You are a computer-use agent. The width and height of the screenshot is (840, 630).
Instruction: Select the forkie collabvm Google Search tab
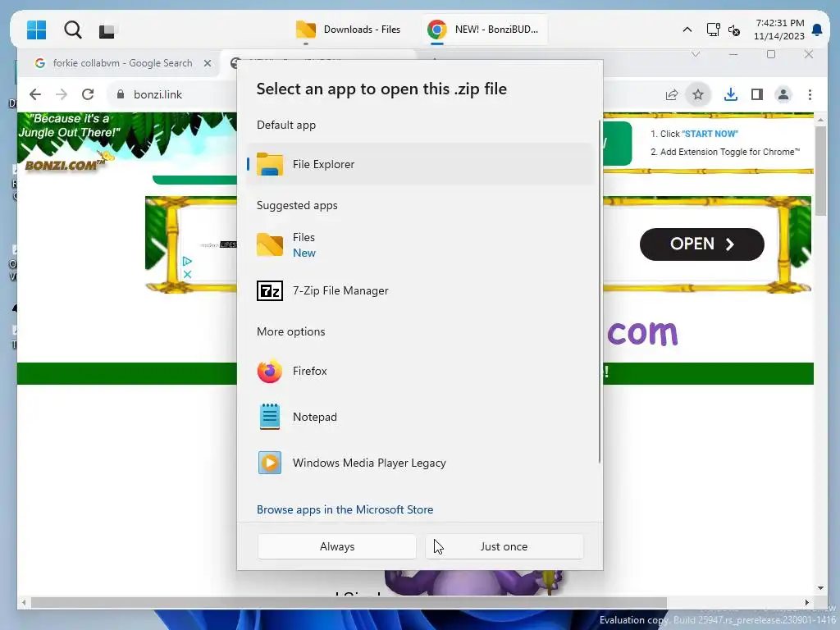pos(122,63)
